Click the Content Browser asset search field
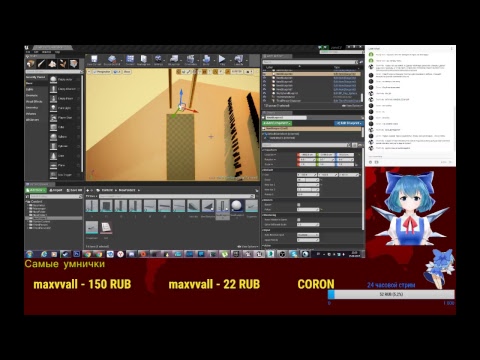Screen dimensions: 480x360 pos(176,196)
